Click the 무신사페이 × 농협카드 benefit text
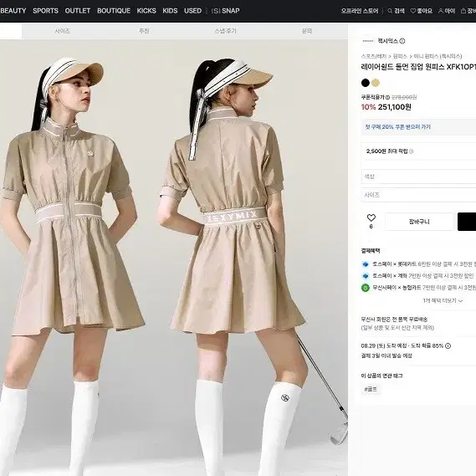Viewport: 476px width, 476px height. [424, 288]
